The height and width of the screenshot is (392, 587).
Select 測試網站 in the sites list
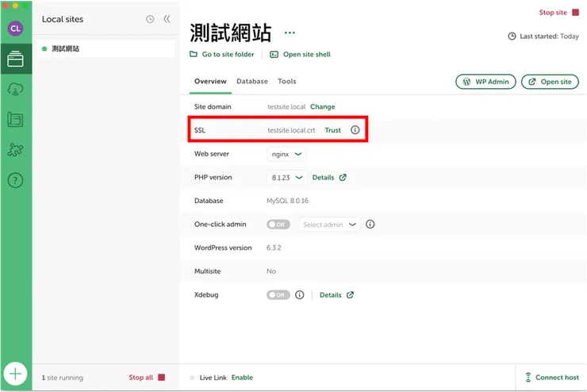pos(106,48)
